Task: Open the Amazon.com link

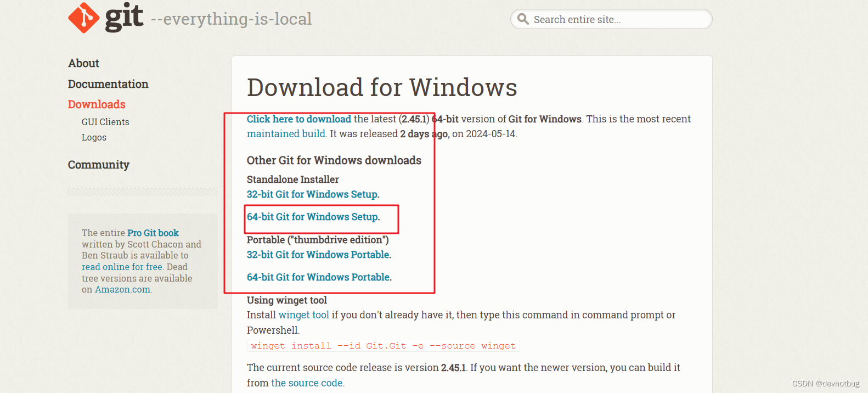Action: [x=123, y=290]
